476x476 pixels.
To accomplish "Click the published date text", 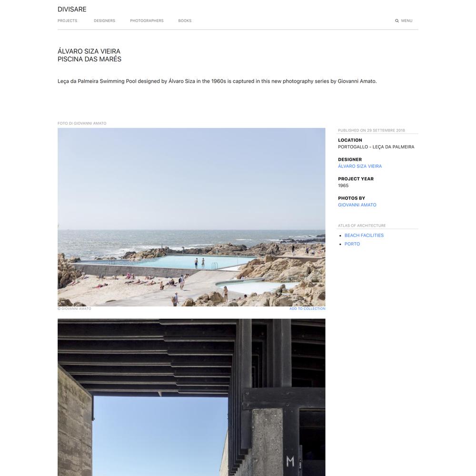I will pyautogui.click(x=371, y=130).
